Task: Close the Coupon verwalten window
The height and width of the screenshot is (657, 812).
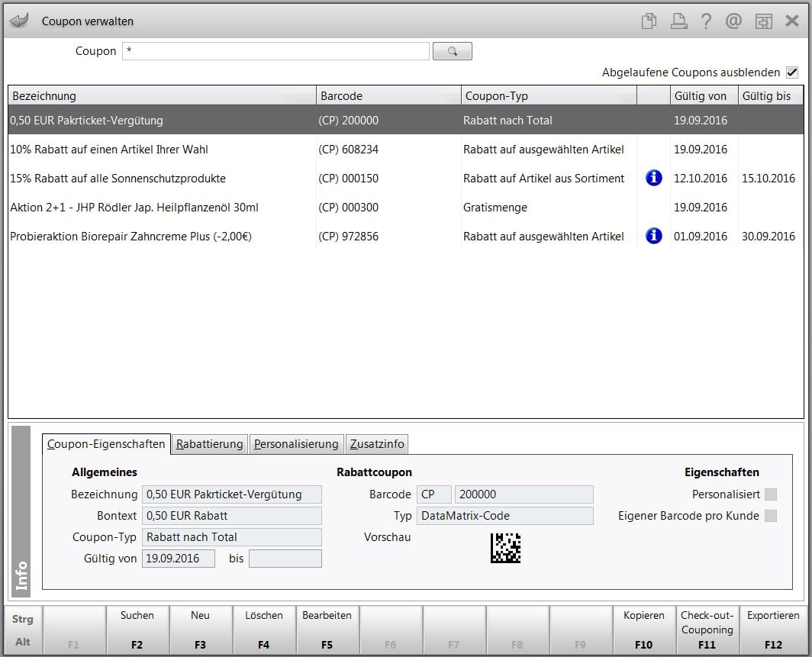Action: [x=792, y=21]
